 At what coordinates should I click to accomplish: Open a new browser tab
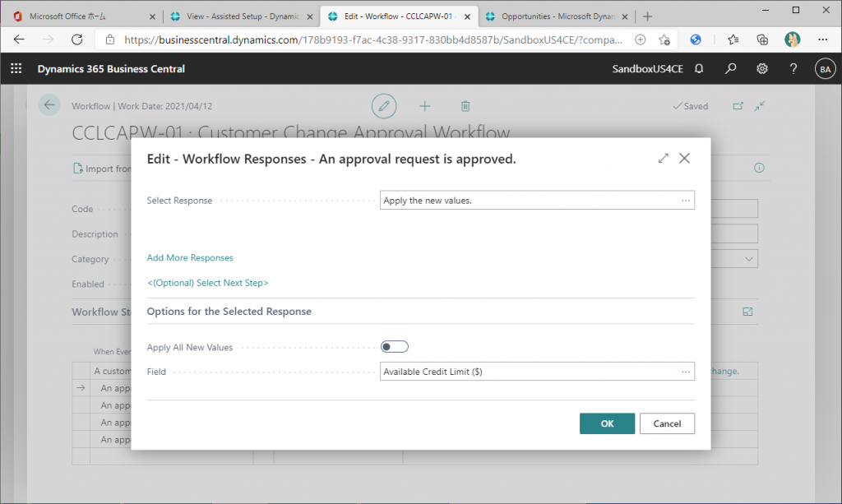[648, 16]
